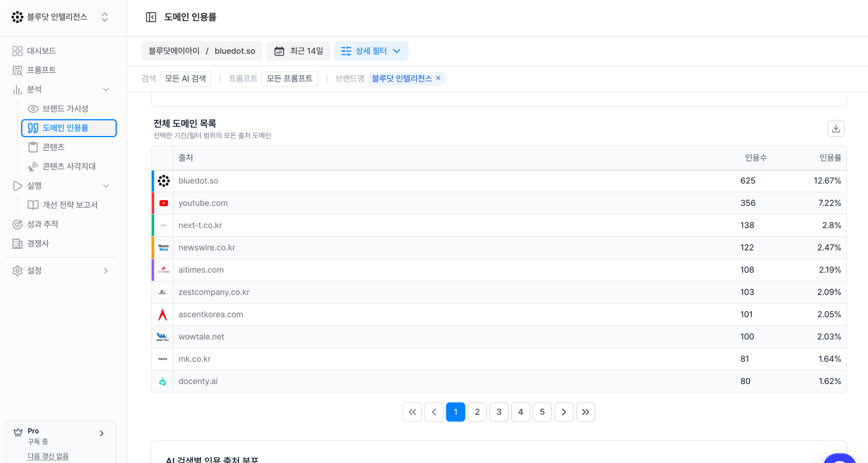
Task: Click the 다음 갱신 없음 link
Action: click(48, 456)
